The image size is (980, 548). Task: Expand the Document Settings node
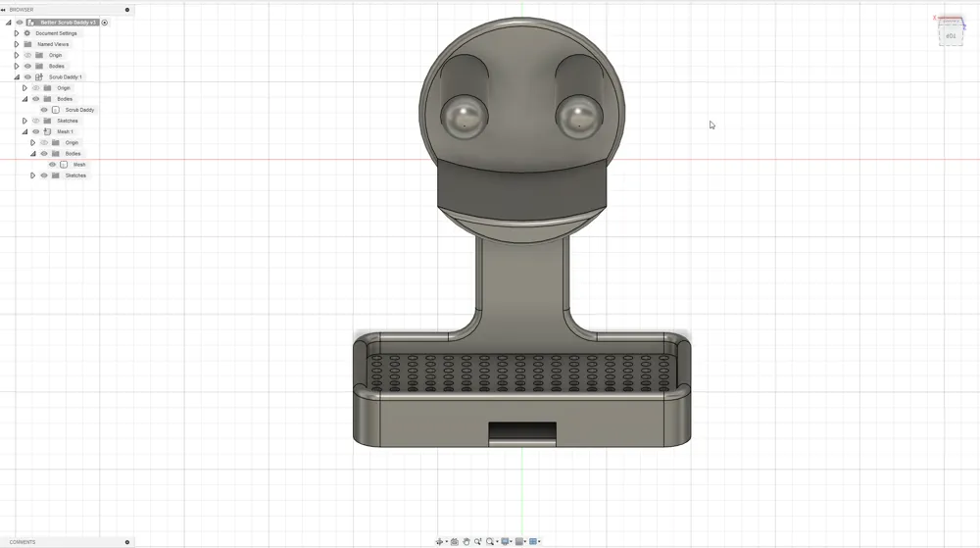pos(17,33)
